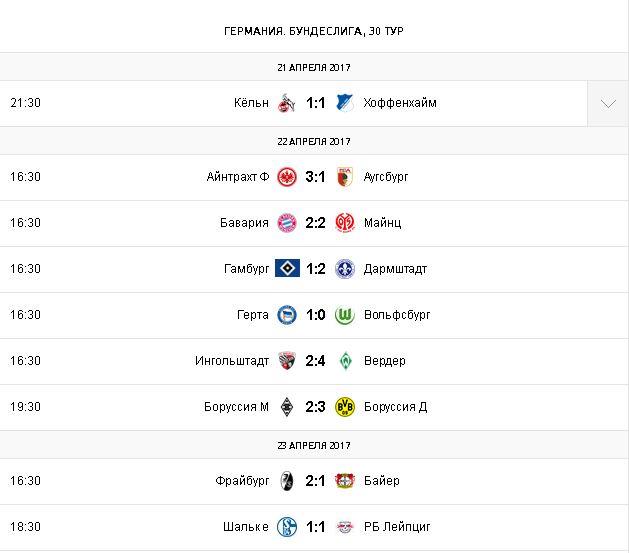The height and width of the screenshot is (553, 629).
Task: Open the Bavaria 2:2 Mainz score
Action: 316,223
